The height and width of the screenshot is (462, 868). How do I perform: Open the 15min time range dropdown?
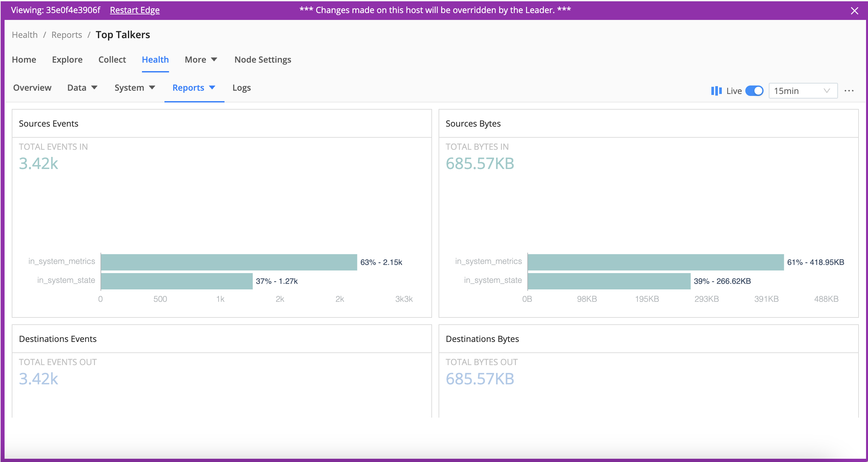(x=803, y=91)
